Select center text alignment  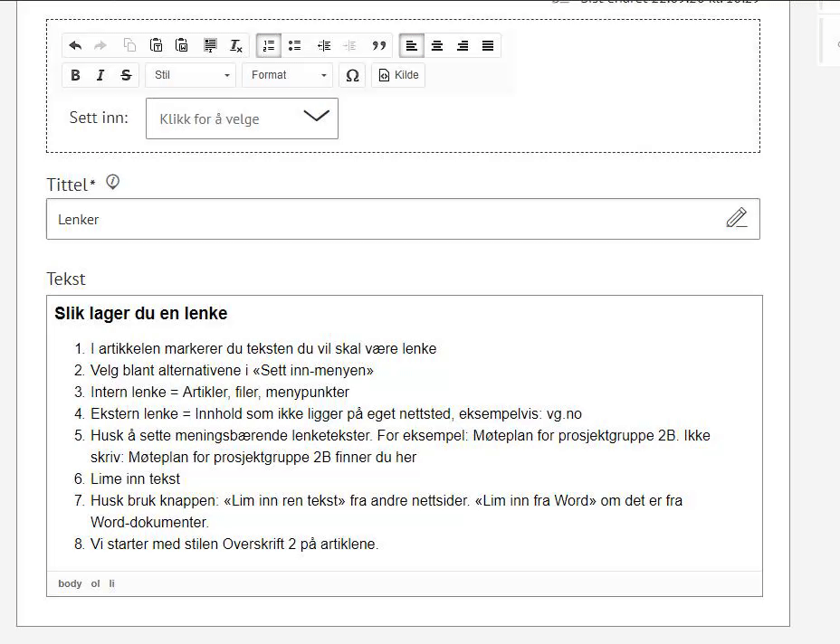437,45
